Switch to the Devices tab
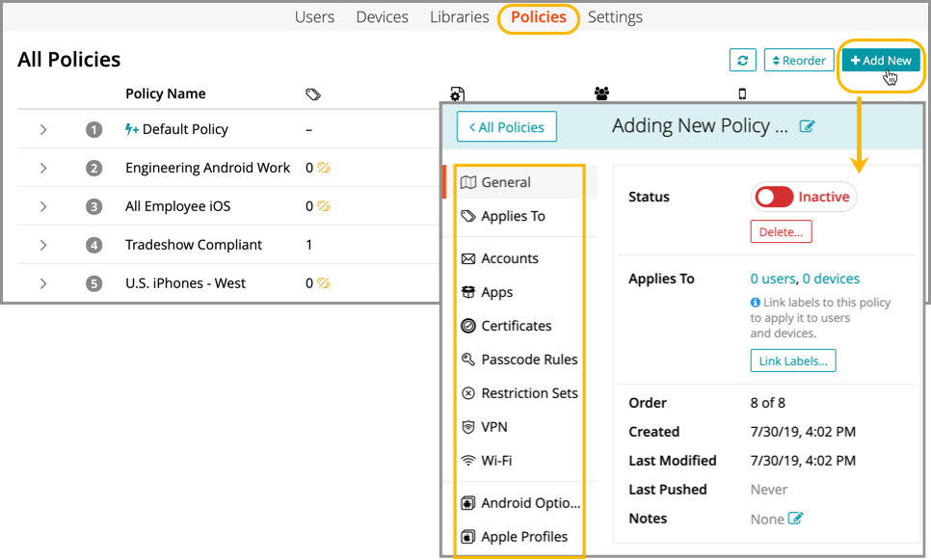Image resolution: width=931 pixels, height=560 pixels. (382, 17)
